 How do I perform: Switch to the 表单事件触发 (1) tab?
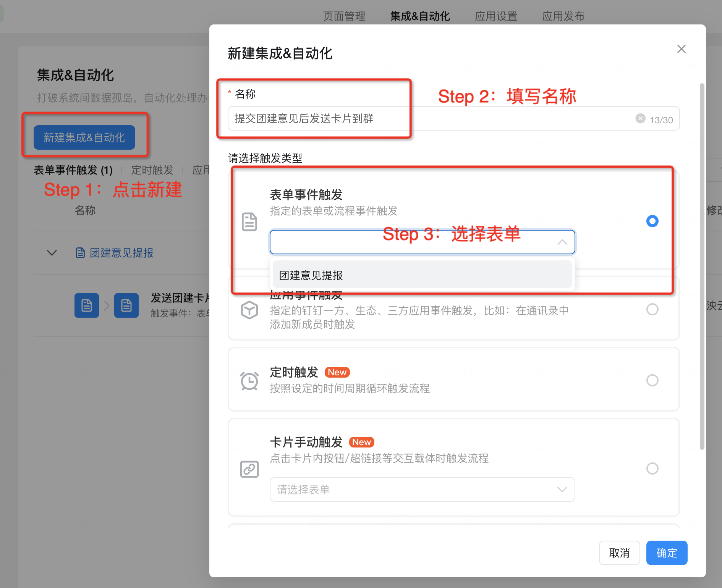point(73,170)
